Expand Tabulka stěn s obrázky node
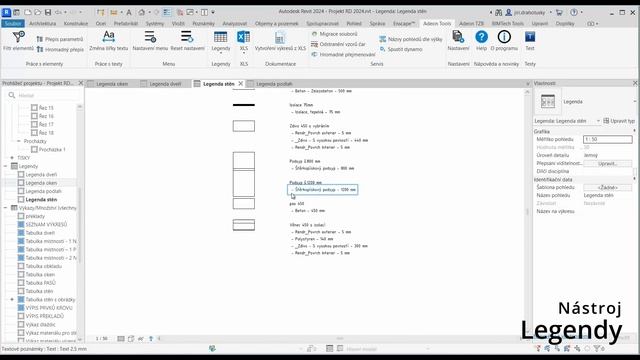640x360 pixels. 12,299
